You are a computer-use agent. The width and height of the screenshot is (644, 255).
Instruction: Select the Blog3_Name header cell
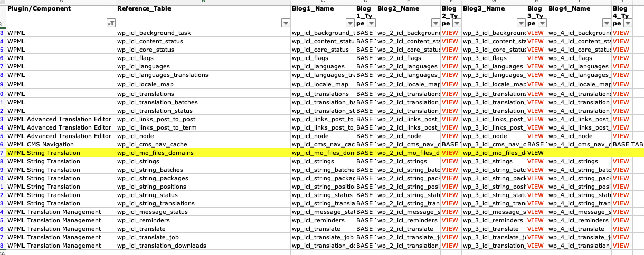(x=494, y=16)
